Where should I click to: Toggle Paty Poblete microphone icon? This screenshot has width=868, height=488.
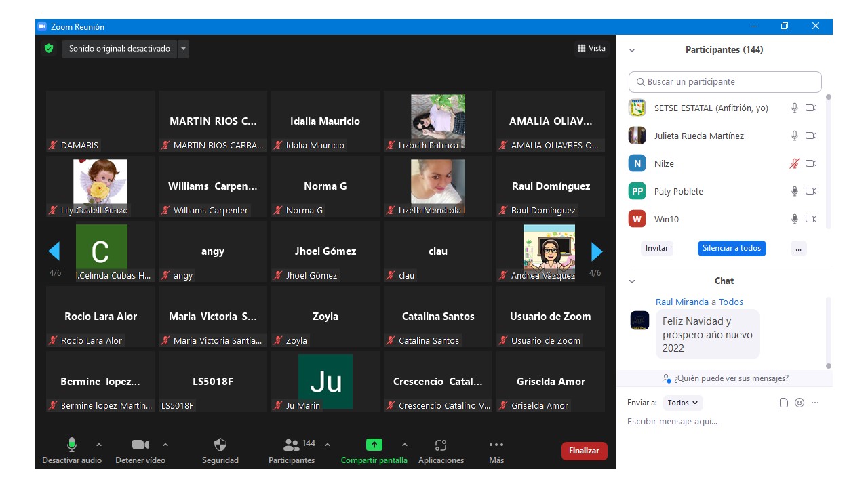pos(795,191)
